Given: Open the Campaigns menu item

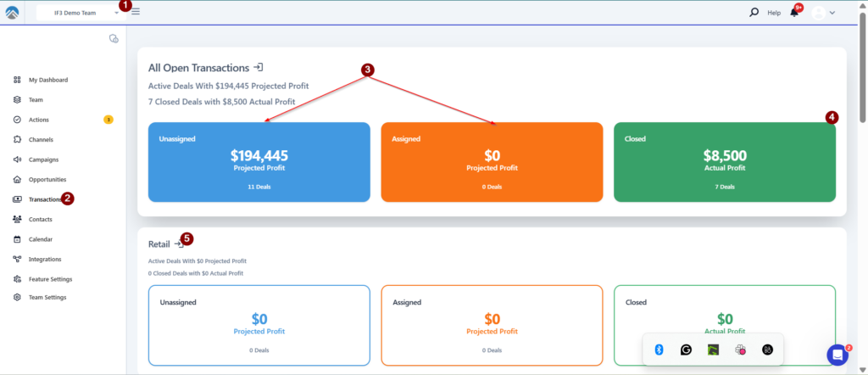Looking at the screenshot, I should click(44, 160).
